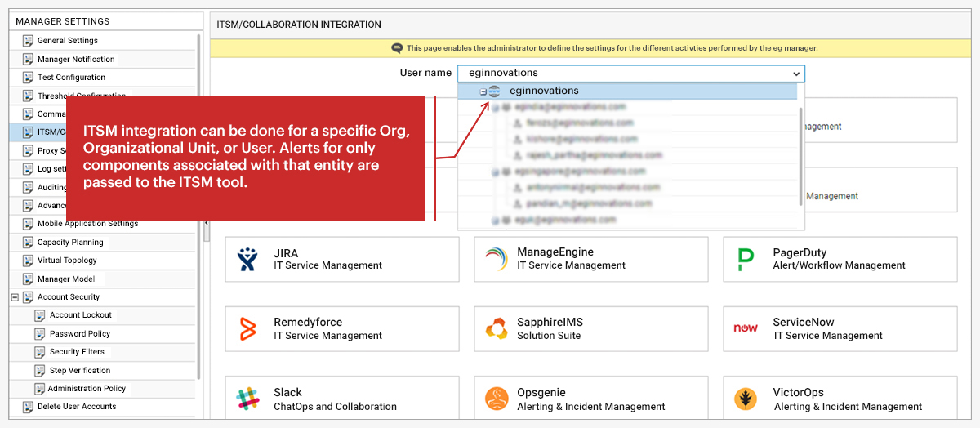This screenshot has height=428, width=980.
Task: Toggle the eguk organizational unit expander
Action: tap(495, 220)
